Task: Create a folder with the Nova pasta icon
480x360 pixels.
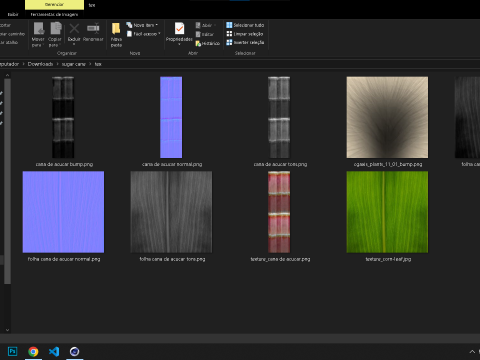Action: click(116, 29)
